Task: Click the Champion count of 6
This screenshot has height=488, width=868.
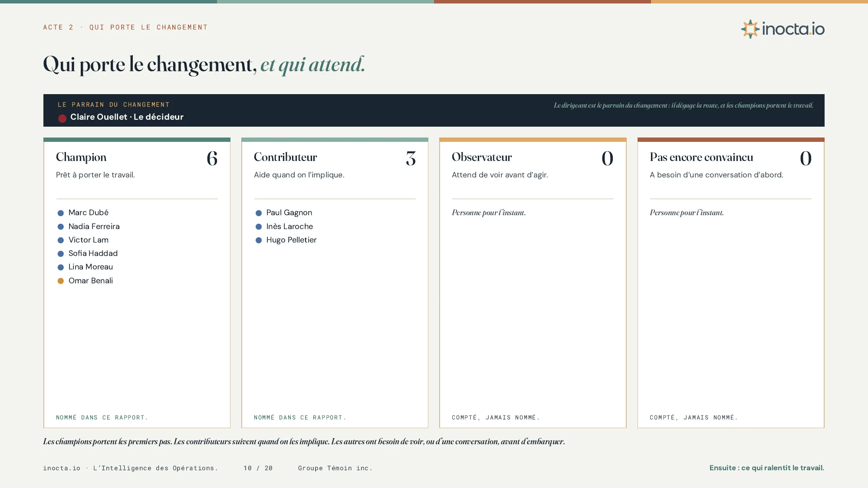Action: coord(212,158)
